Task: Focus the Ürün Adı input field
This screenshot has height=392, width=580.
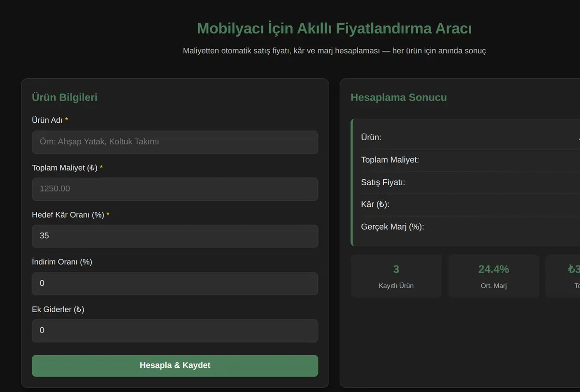Action: (x=175, y=142)
